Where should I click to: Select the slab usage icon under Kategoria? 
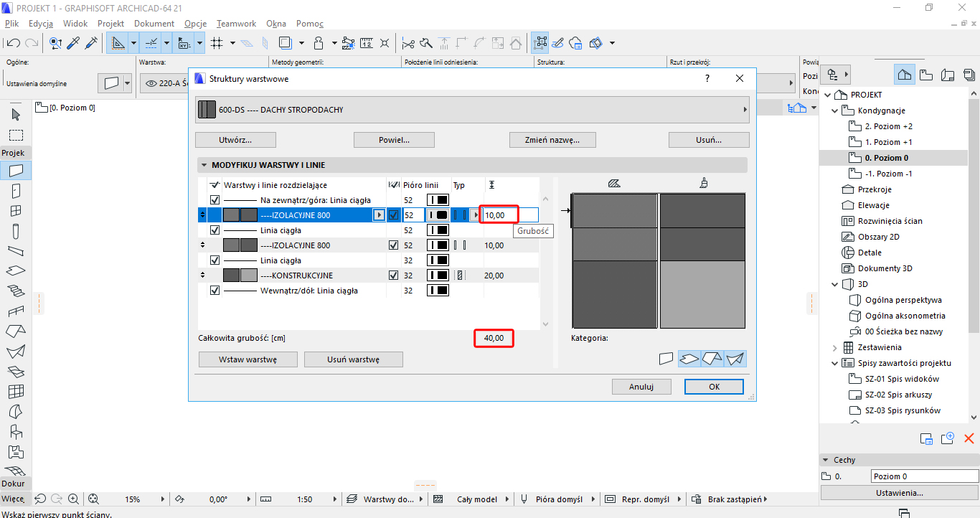[689, 358]
